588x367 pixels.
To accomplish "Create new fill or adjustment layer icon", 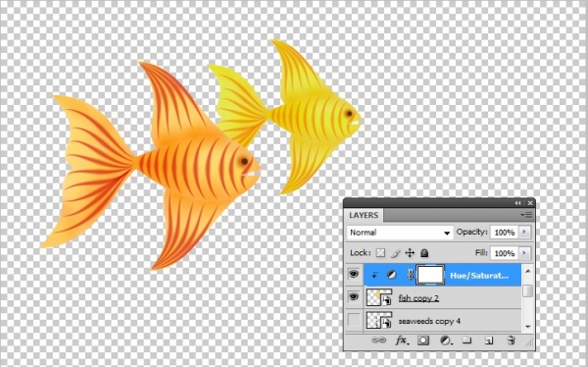I will tap(445, 341).
